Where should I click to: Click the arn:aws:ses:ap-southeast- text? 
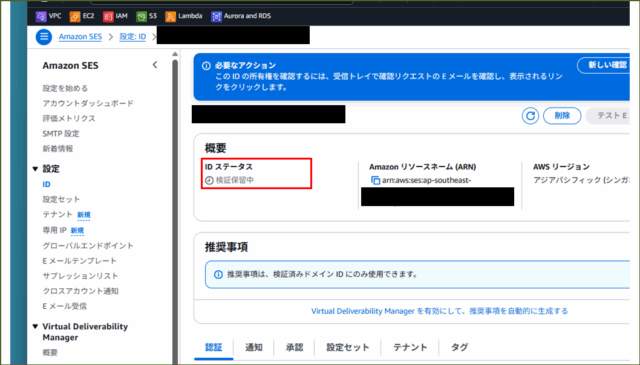pos(427,180)
